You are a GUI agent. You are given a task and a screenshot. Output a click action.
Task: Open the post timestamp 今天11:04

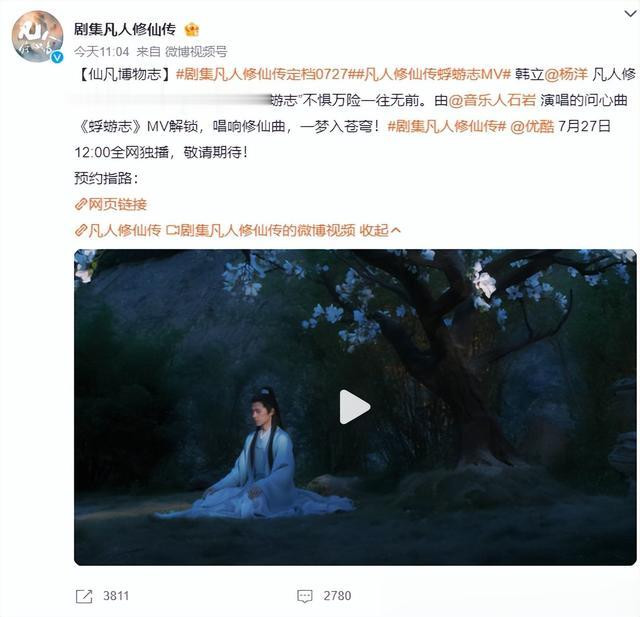[102, 51]
